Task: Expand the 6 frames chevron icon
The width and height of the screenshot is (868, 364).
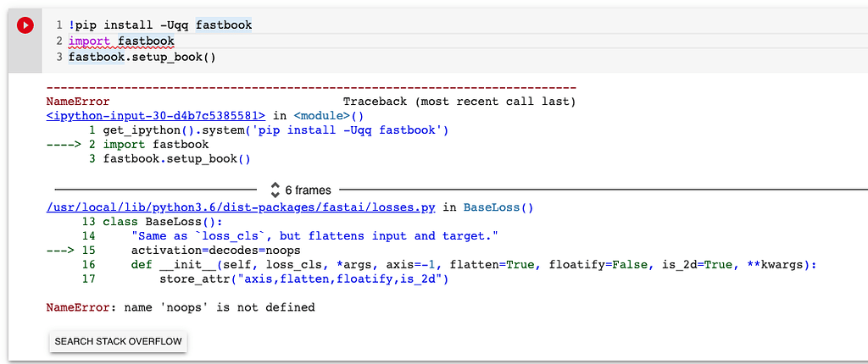Action: [x=274, y=190]
